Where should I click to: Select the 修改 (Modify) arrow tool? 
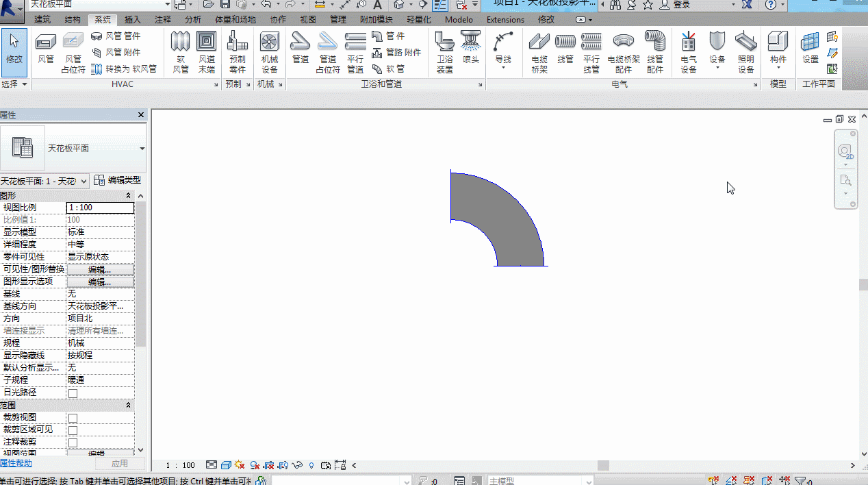click(x=14, y=52)
